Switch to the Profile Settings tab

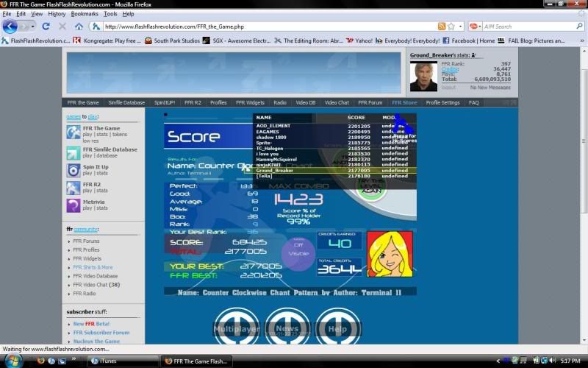click(442, 103)
